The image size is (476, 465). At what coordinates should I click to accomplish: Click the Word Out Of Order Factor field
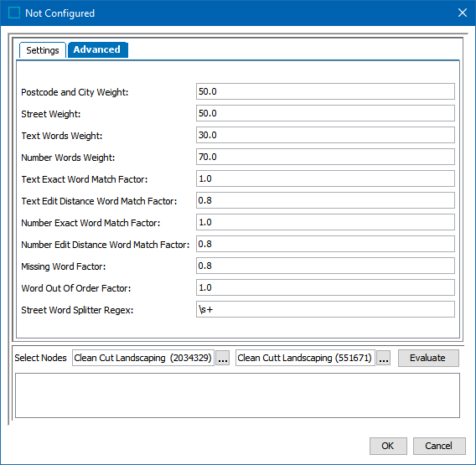coord(325,287)
